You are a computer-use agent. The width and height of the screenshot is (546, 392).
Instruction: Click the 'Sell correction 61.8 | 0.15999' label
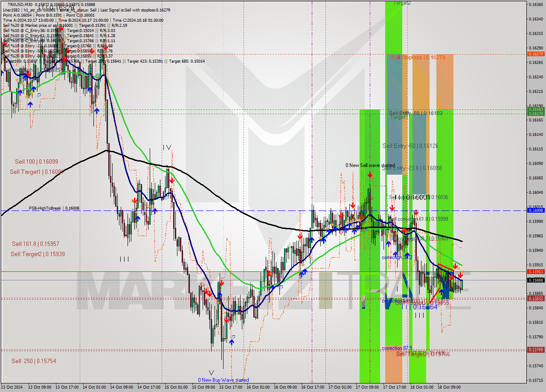[419, 219]
